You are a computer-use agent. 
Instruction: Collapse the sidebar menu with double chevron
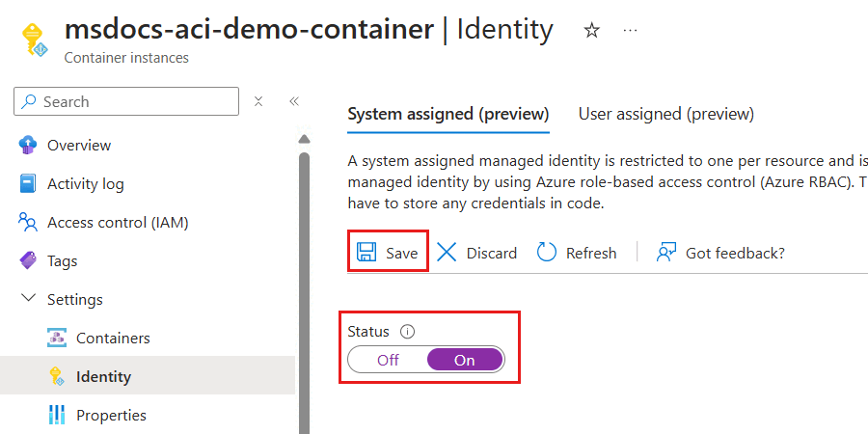(x=294, y=101)
